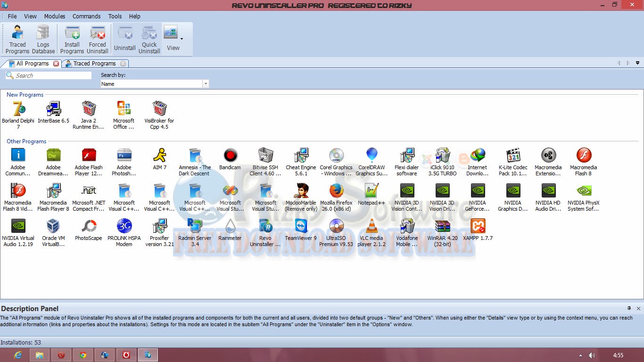
Task: Select the PhotoScape program icon
Action: coord(89,230)
